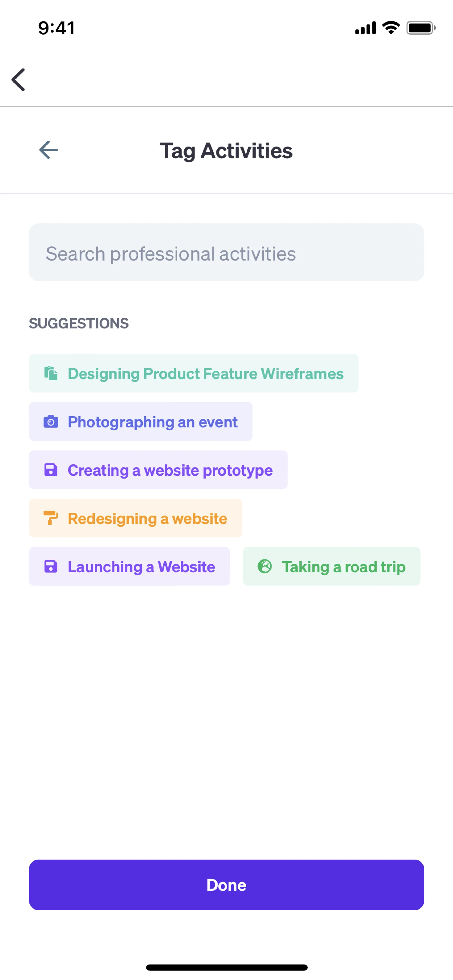Select 'Photographing an event' suggestion

pyautogui.click(x=152, y=422)
